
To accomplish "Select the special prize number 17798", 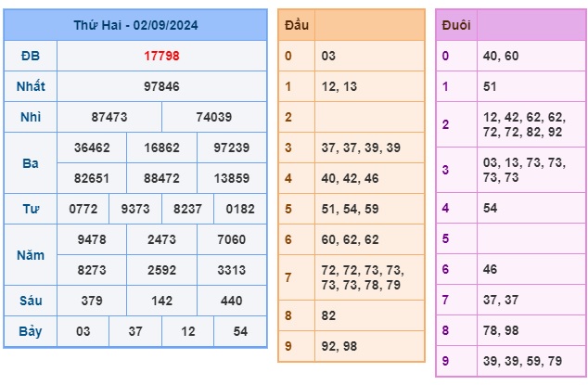I will click(x=161, y=56).
